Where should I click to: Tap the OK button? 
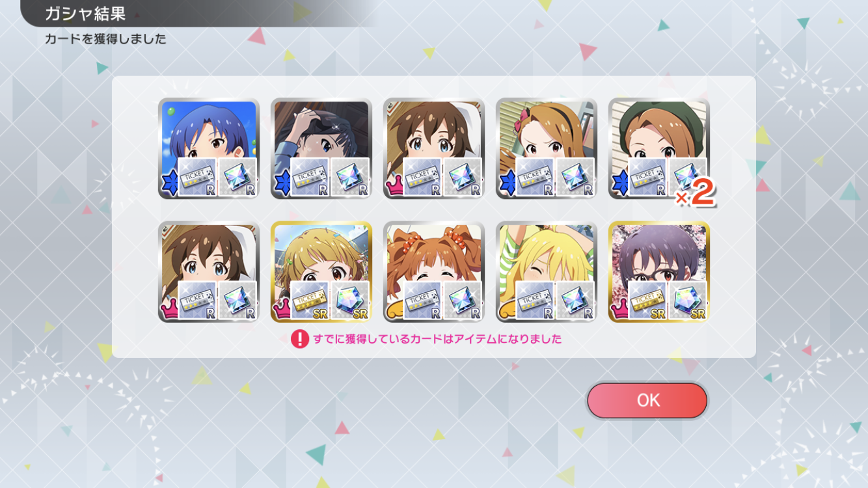tap(647, 400)
